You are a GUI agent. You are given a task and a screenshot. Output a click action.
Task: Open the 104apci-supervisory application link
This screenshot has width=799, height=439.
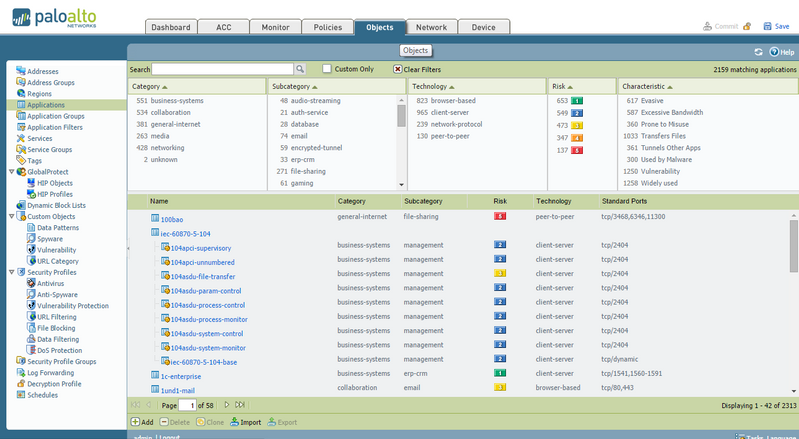click(200, 247)
